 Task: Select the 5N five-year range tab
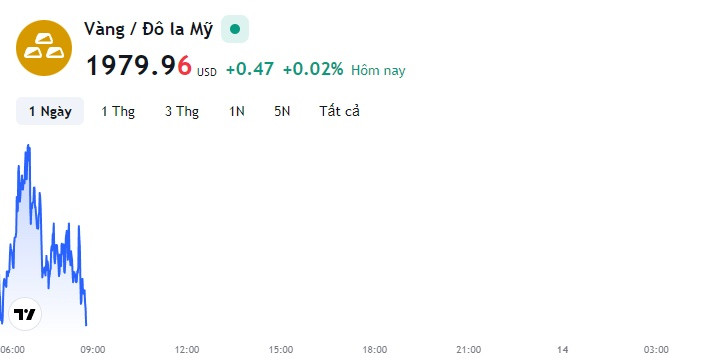coord(282,111)
